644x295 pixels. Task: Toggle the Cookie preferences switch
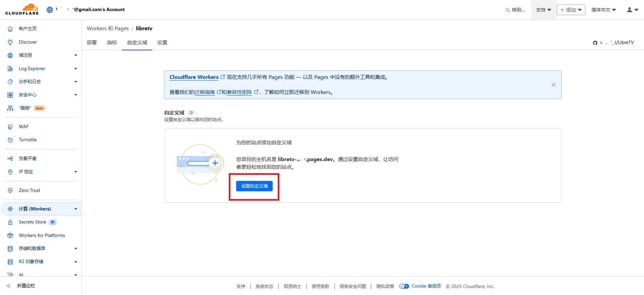404,286
